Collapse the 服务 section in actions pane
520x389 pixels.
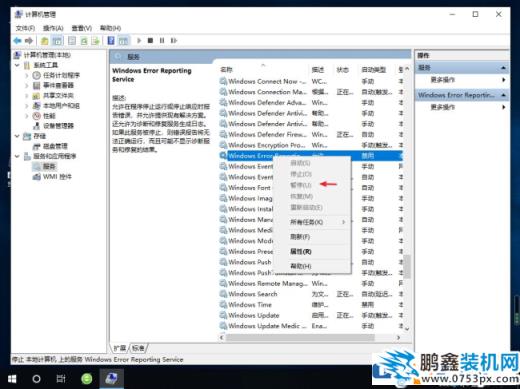(x=503, y=68)
